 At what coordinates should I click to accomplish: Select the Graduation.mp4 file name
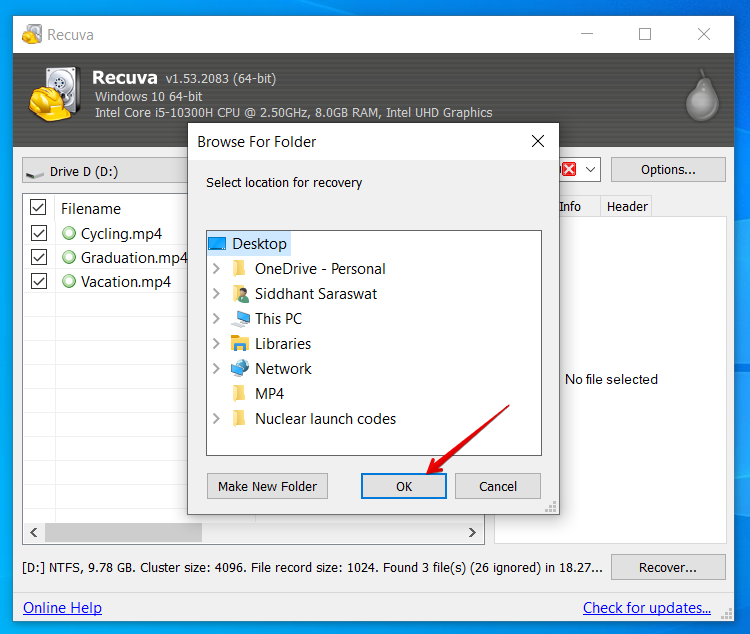[133, 257]
